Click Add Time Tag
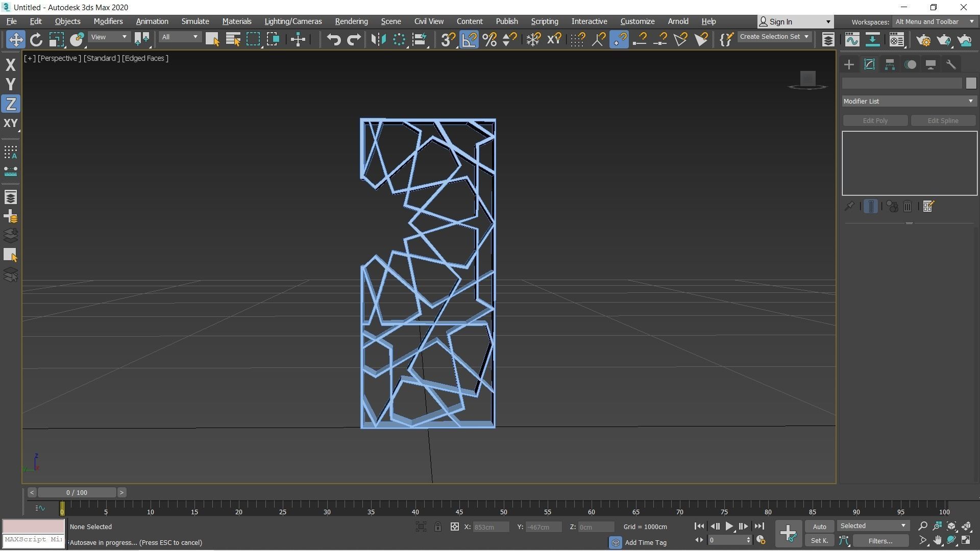The width and height of the screenshot is (980, 551). click(646, 542)
